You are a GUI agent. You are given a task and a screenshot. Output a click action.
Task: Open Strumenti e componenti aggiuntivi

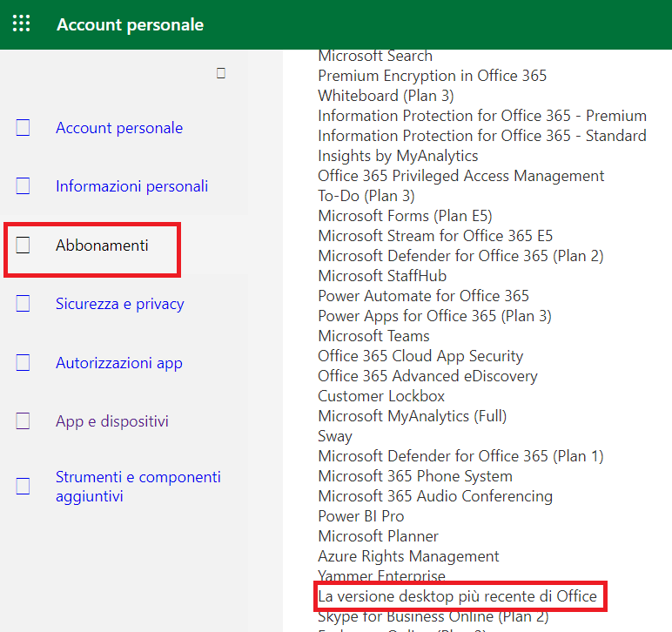point(138,487)
